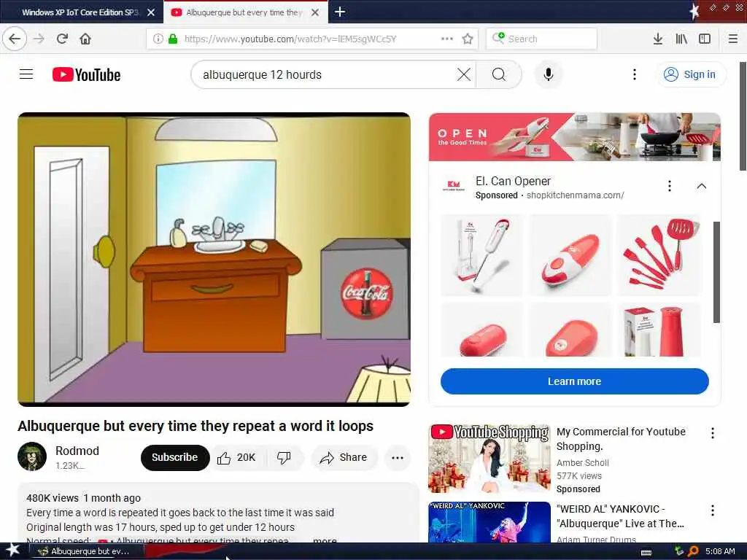747x560 pixels.
Task: Clear the YouTube search query with X
Action: (463, 74)
